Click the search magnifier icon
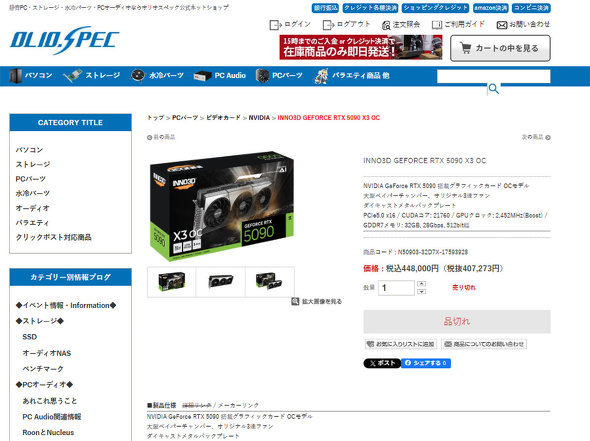 point(494,89)
